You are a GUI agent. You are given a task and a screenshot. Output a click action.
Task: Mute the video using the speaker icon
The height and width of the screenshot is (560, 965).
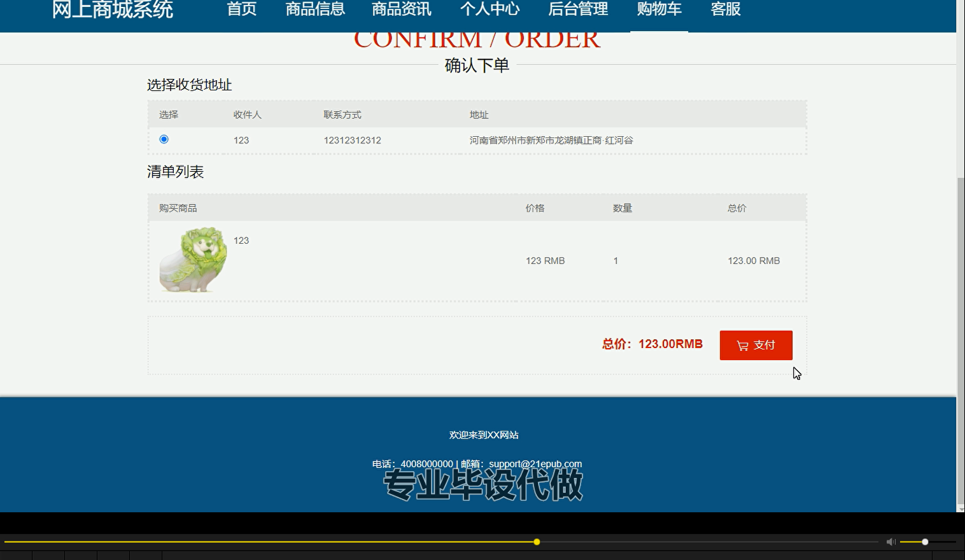891,542
